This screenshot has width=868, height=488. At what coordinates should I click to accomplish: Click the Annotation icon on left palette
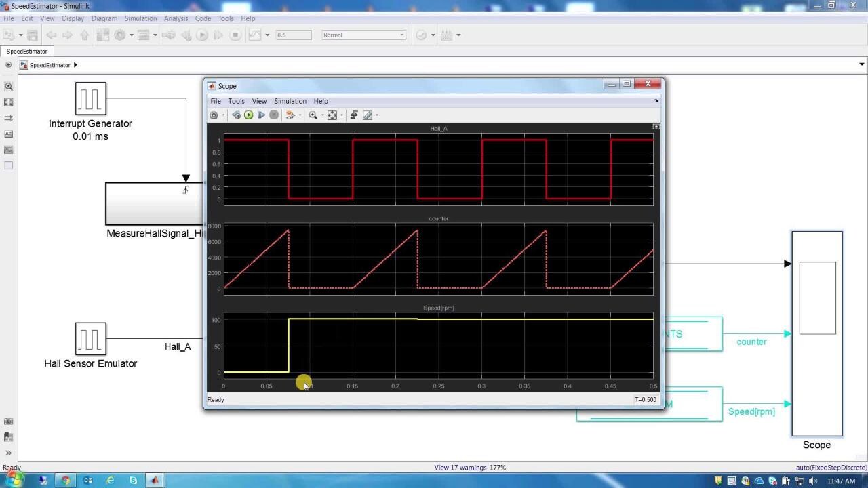[x=9, y=134]
